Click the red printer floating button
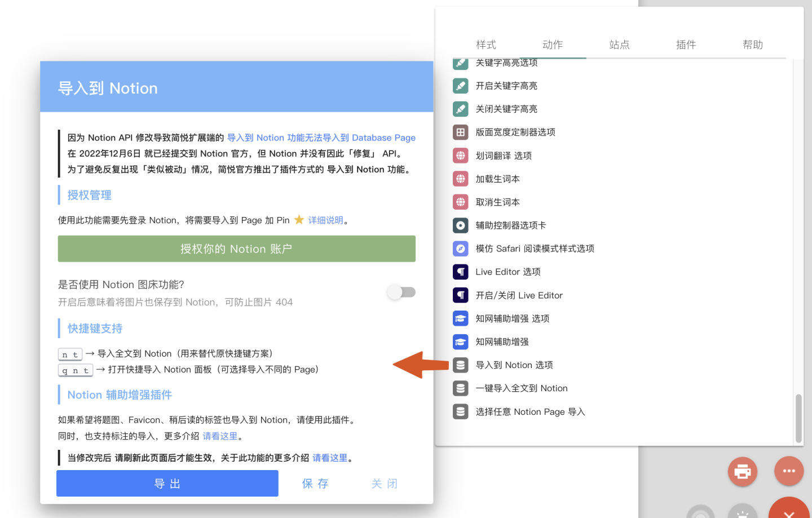Viewport: 812px width, 518px height. tap(743, 471)
